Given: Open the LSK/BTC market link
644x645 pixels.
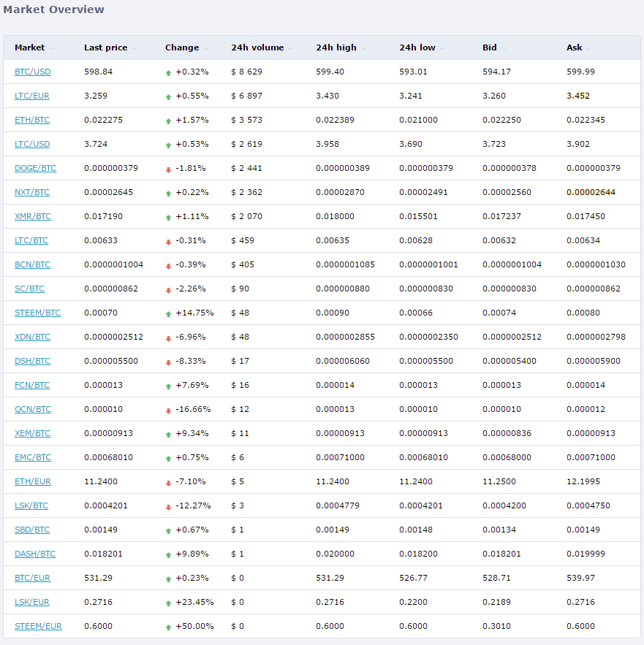Looking at the screenshot, I should pyautogui.click(x=31, y=506).
